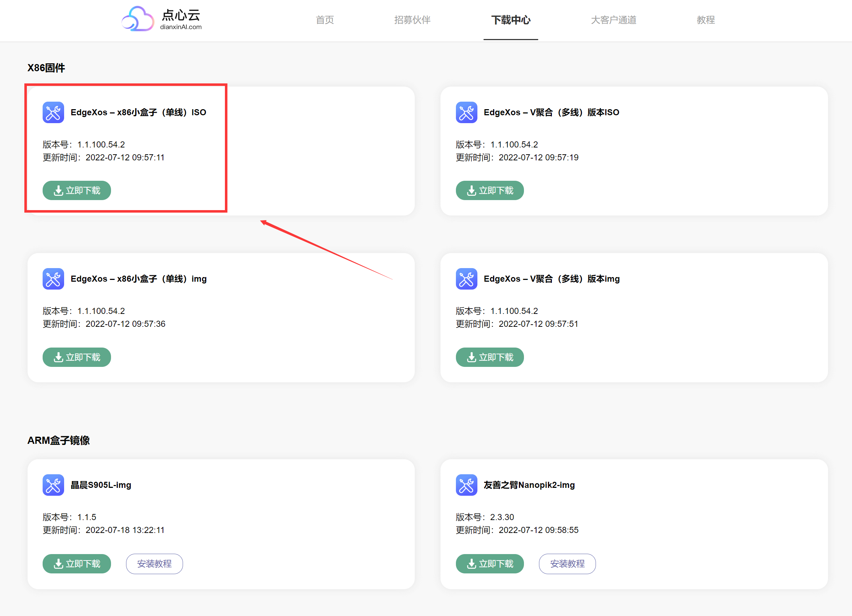Click the 友善之臂Nanopik2-img tools icon
852x616 pixels.
tap(466, 485)
